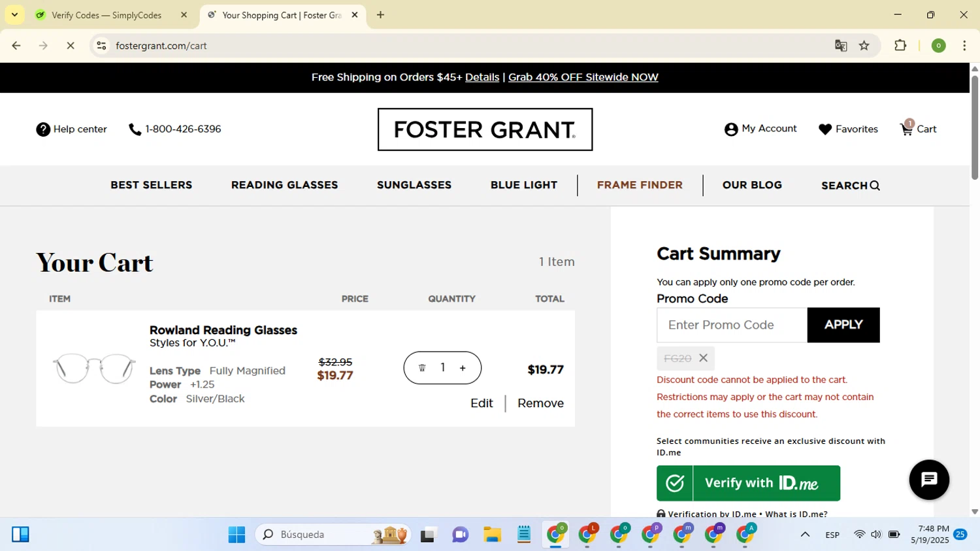Open My Account
Screen dimensions: 980x551
click(x=760, y=129)
